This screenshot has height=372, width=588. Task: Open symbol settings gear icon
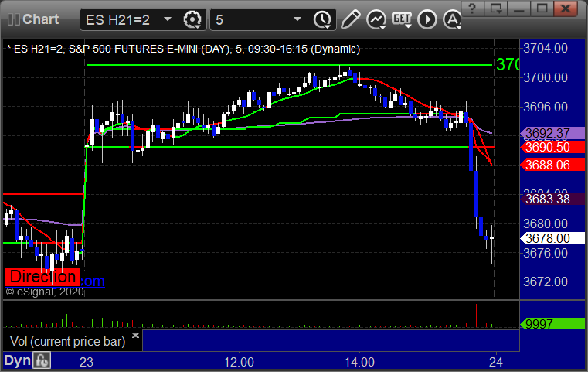[x=192, y=19]
